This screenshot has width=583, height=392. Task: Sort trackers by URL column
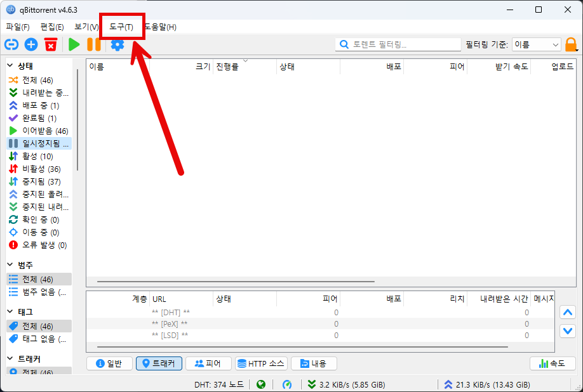181,299
